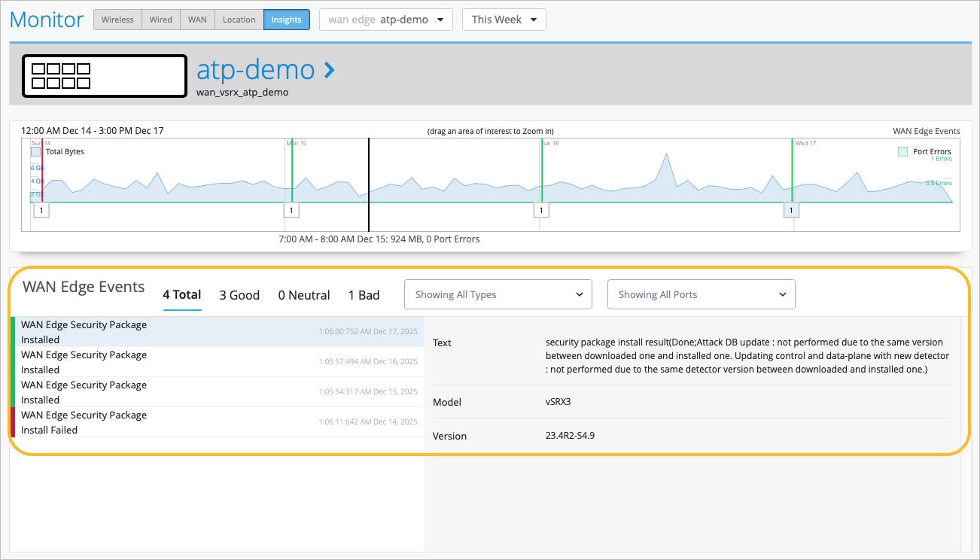This screenshot has height=560, width=980.
Task: Select the WAN tab
Action: pos(197,20)
